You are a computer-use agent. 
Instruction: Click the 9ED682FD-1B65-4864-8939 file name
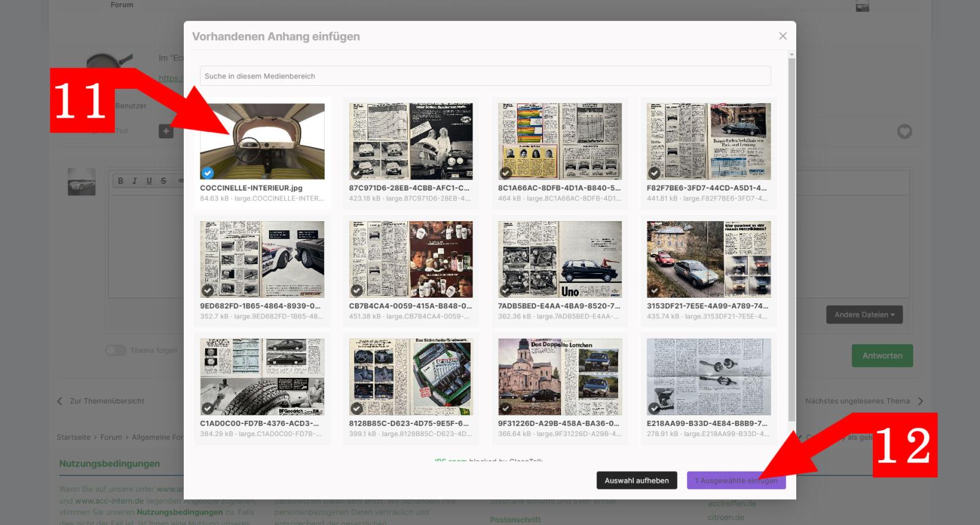(260, 306)
